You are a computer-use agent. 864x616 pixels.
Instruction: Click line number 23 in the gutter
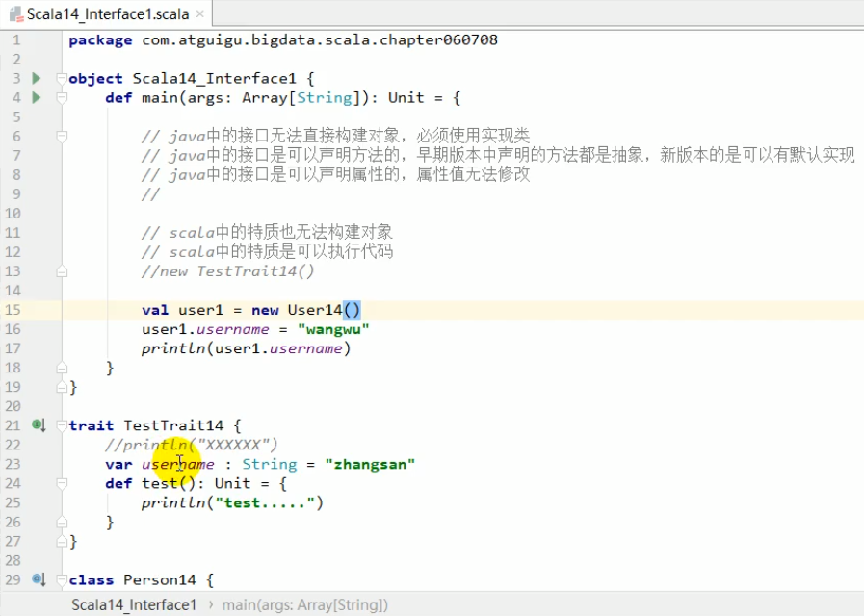[x=13, y=464]
